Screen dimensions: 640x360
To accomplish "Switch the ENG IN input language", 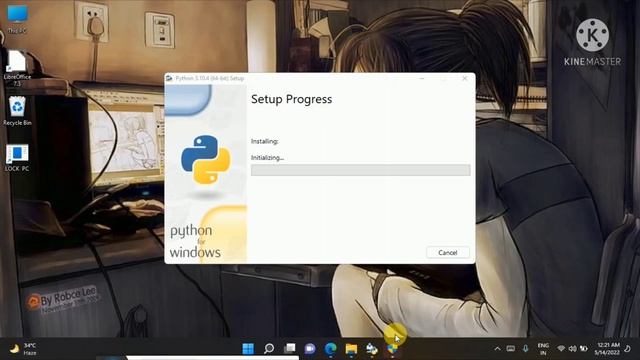I will [543, 349].
